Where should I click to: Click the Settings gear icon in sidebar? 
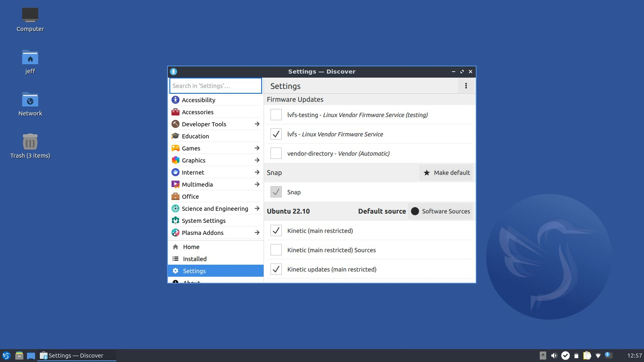[175, 271]
